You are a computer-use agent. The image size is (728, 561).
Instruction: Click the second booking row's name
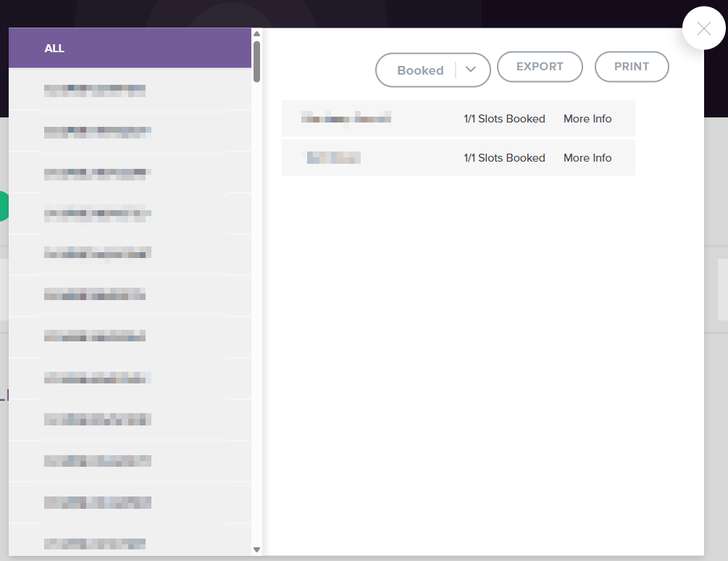pos(332,157)
